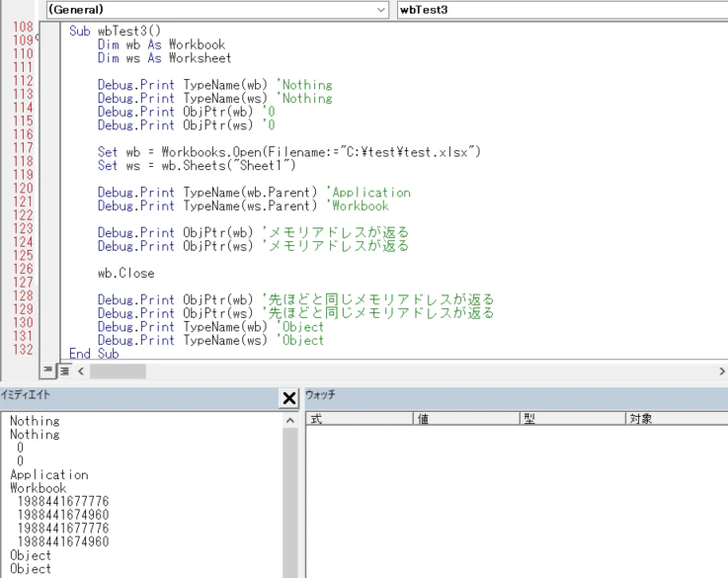Image resolution: width=728 pixels, height=578 pixels.
Task: Click the first Nothing output in Immediate
Action: (x=35, y=421)
